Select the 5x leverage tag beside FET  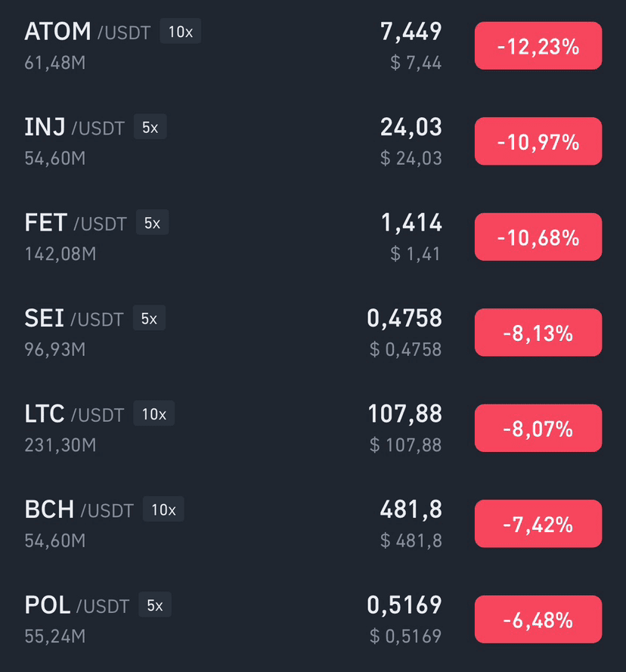[152, 222]
